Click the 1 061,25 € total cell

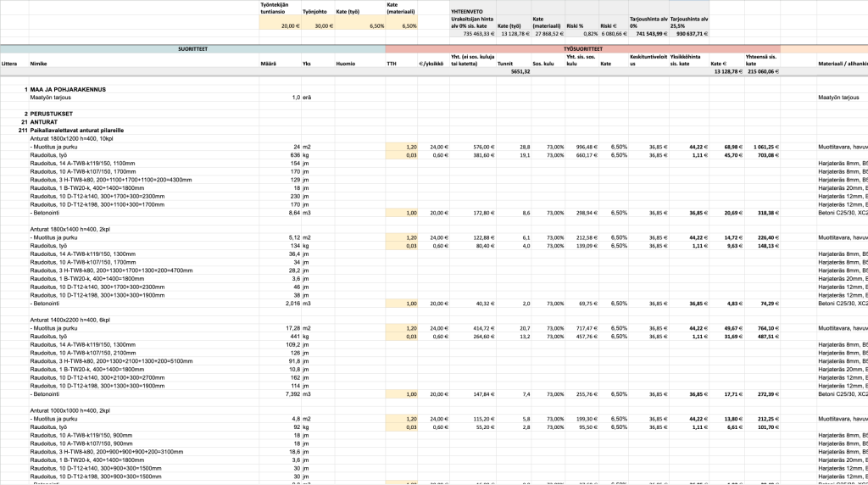point(761,147)
